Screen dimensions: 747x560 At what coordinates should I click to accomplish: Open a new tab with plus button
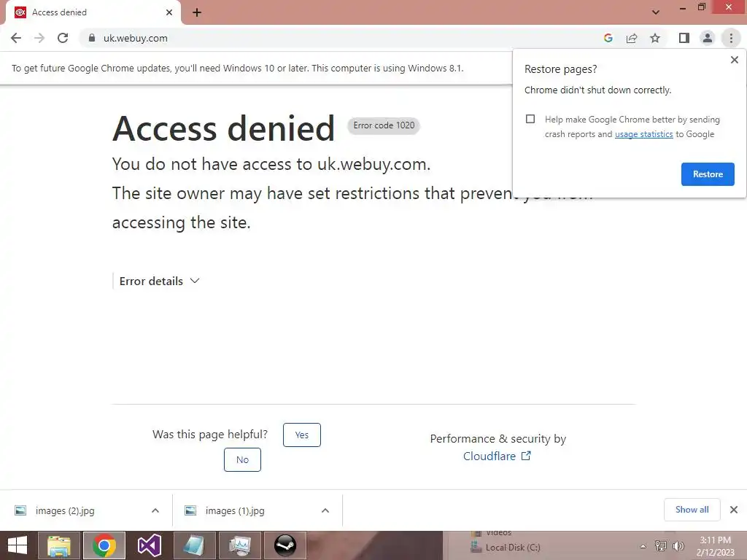click(197, 12)
